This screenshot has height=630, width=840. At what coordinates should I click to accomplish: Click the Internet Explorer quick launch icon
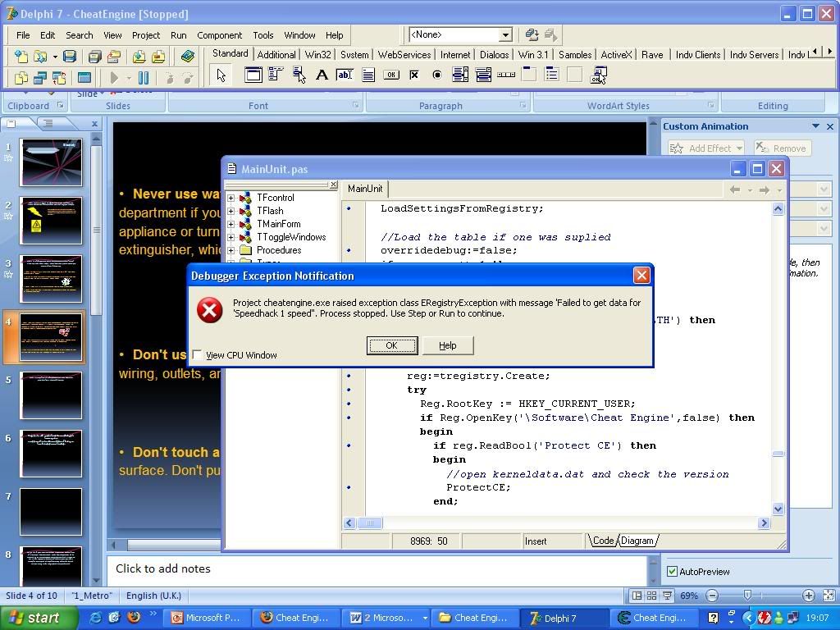click(x=95, y=617)
